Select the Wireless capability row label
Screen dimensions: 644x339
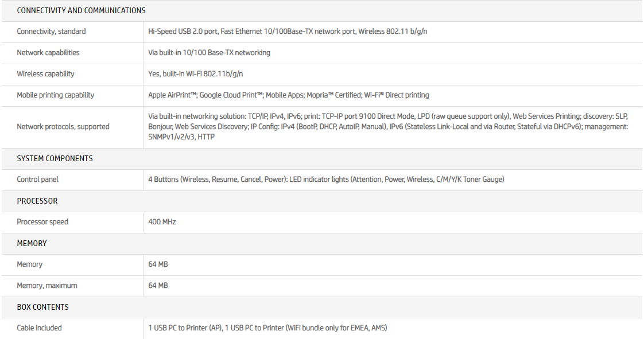[45, 74]
